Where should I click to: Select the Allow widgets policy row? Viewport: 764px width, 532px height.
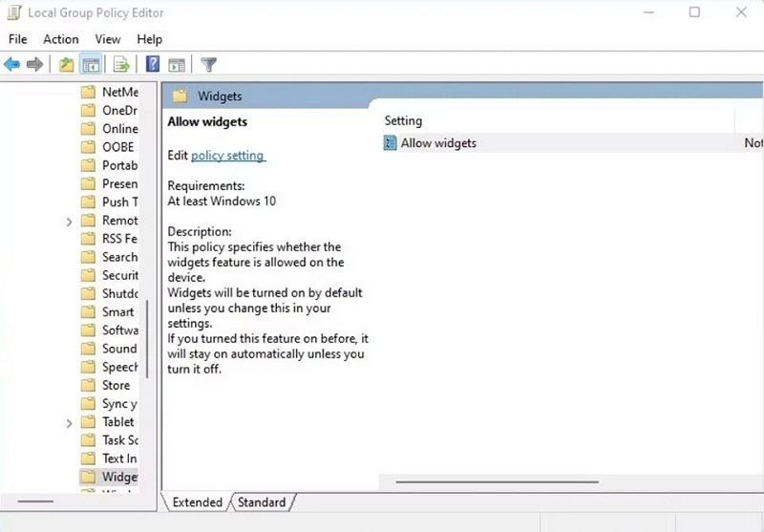438,143
